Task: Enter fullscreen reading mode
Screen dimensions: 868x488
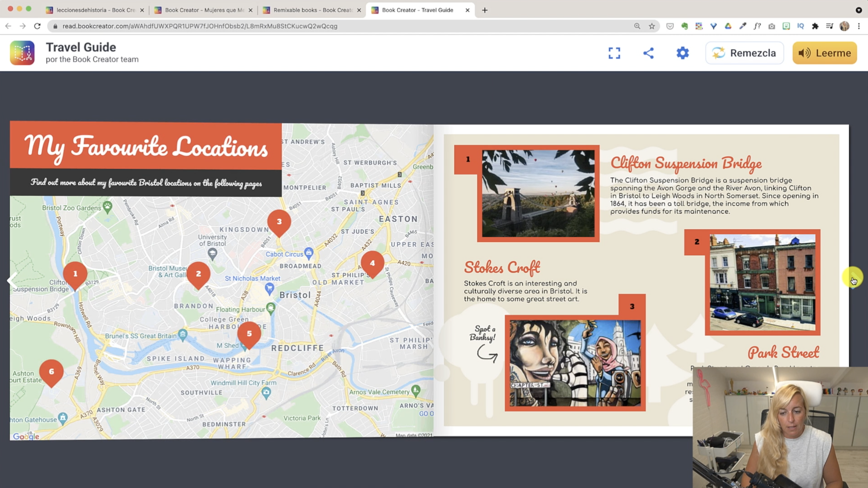Action: 614,53
